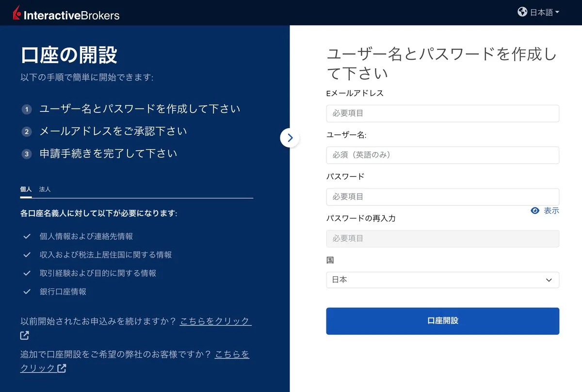Switch to the 法人 tab
Screen dimensions: 582x392
pos(45,189)
